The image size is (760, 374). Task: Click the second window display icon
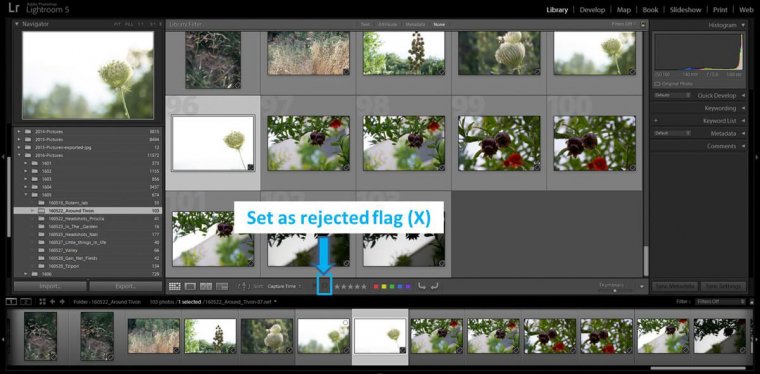pyautogui.click(x=25, y=301)
